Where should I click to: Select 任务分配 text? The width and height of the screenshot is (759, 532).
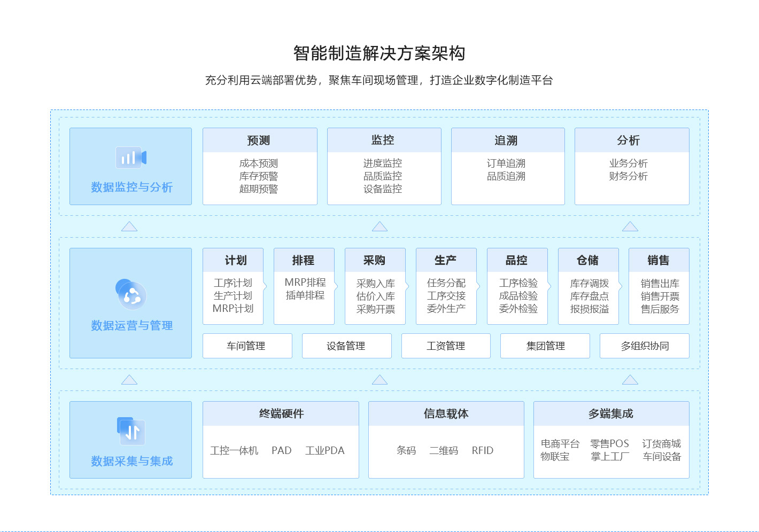(446, 283)
